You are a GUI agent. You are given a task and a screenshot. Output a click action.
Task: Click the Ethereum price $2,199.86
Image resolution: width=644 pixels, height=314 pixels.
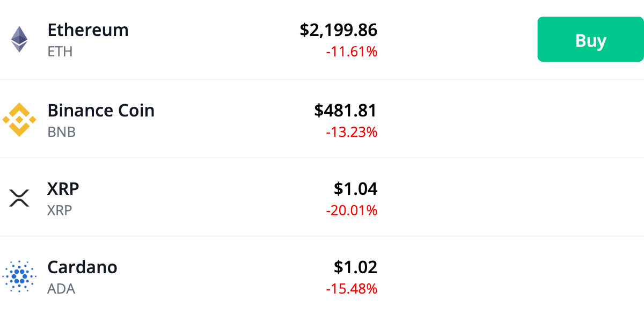(x=339, y=30)
